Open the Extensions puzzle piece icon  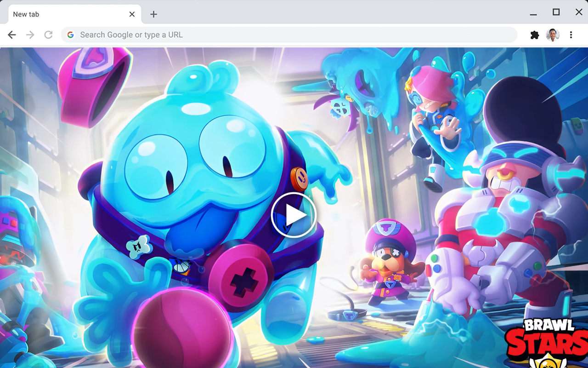[534, 34]
